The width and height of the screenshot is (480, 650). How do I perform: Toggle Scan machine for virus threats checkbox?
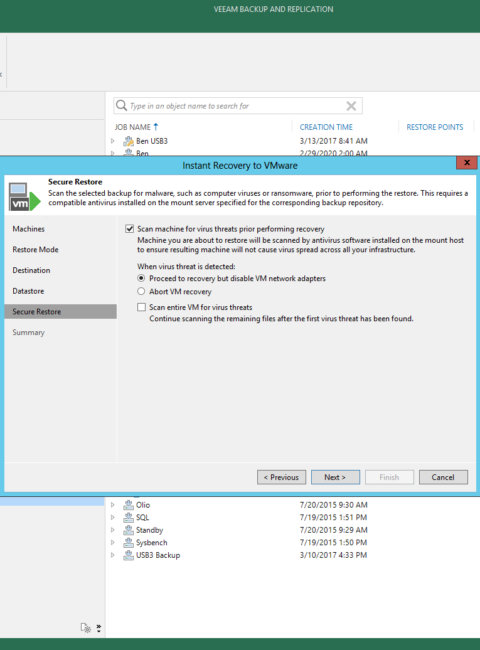click(x=130, y=229)
